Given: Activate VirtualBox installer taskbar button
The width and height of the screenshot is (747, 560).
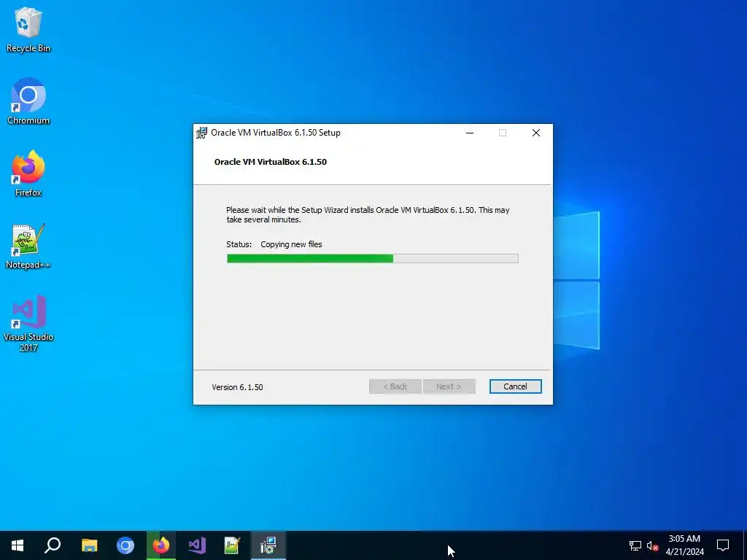Looking at the screenshot, I should (x=268, y=545).
